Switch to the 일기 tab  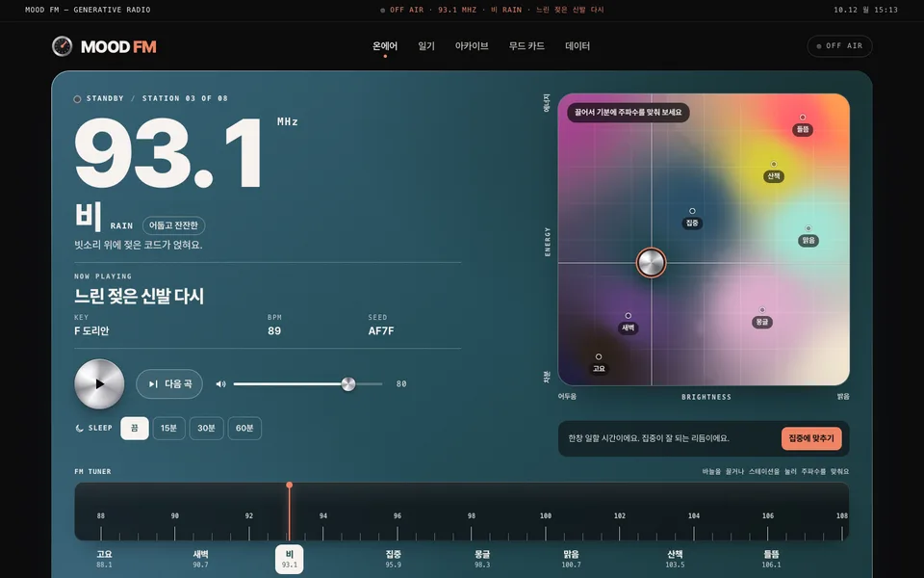426,46
